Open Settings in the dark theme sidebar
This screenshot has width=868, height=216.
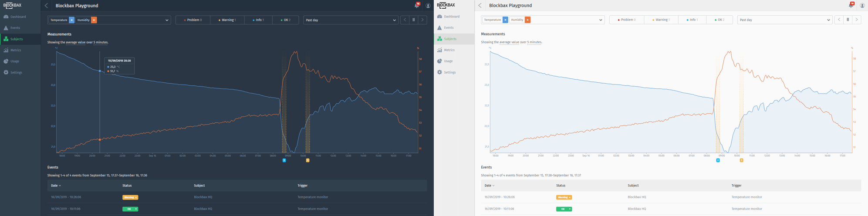16,72
